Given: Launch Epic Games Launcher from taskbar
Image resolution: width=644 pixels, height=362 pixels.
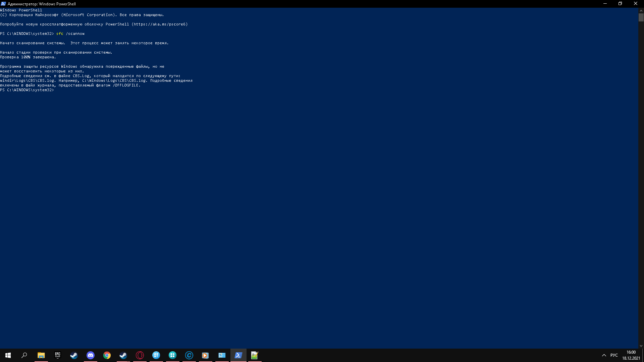Looking at the screenshot, I should (x=57, y=355).
